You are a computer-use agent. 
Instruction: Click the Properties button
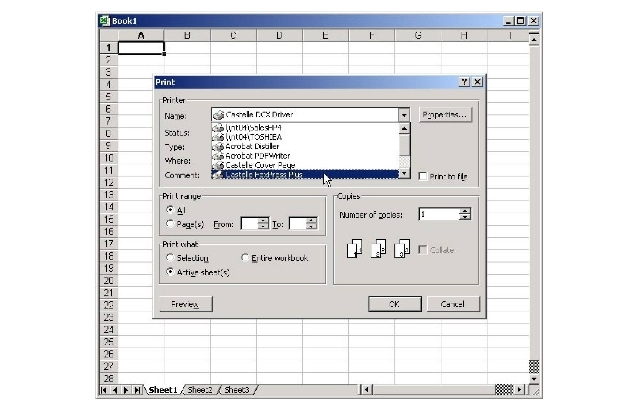(445, 115)
